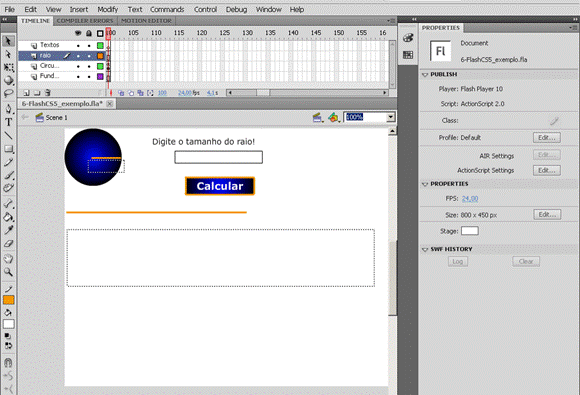Toggle outline square of Fund layer
580x395 pixels.
100,77
